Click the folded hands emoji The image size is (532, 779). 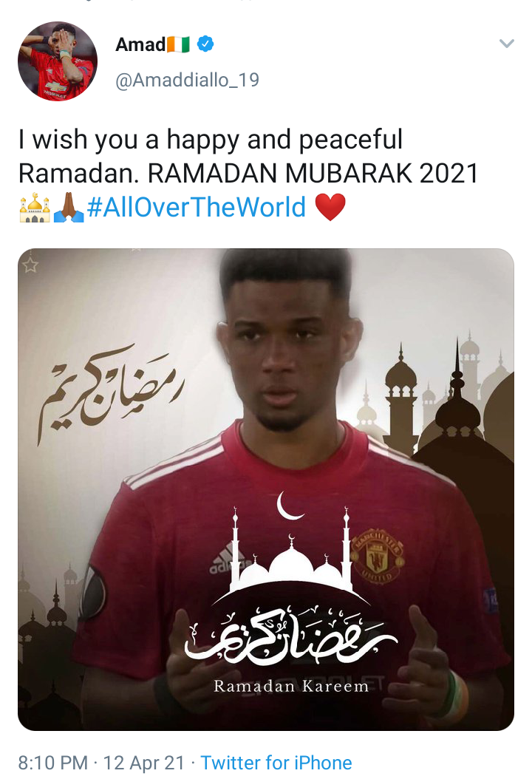point(69,207)
